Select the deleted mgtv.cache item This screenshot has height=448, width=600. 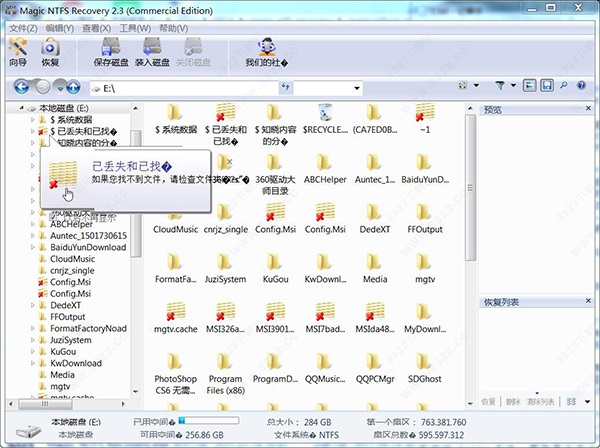click(176, 318)
